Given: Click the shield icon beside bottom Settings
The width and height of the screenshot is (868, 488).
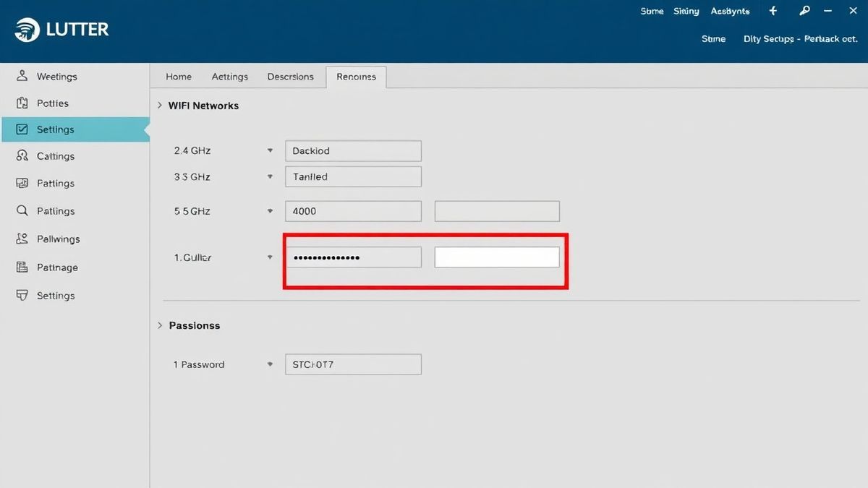Looking at the screenshot, I should [x=22, y=295].
